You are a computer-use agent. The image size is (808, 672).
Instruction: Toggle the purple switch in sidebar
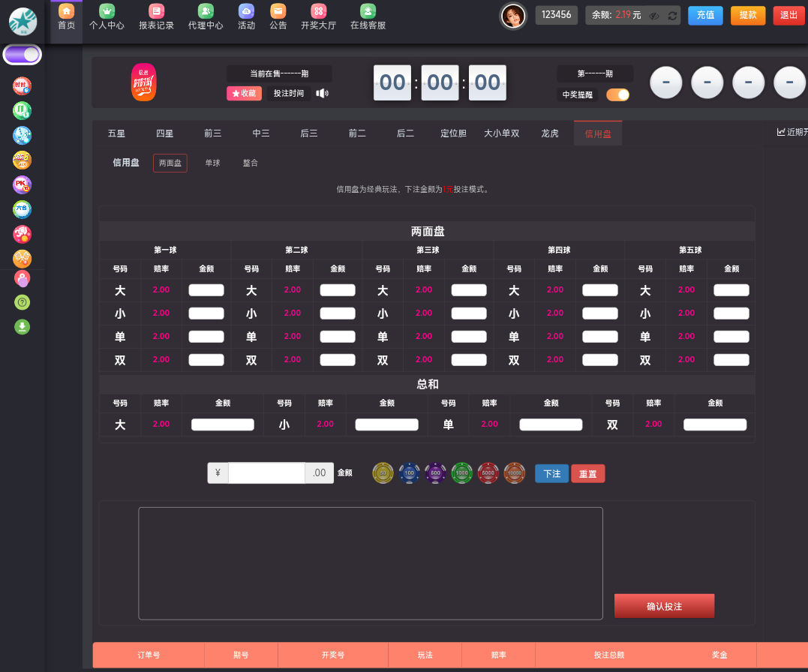(x=23, y=55)
